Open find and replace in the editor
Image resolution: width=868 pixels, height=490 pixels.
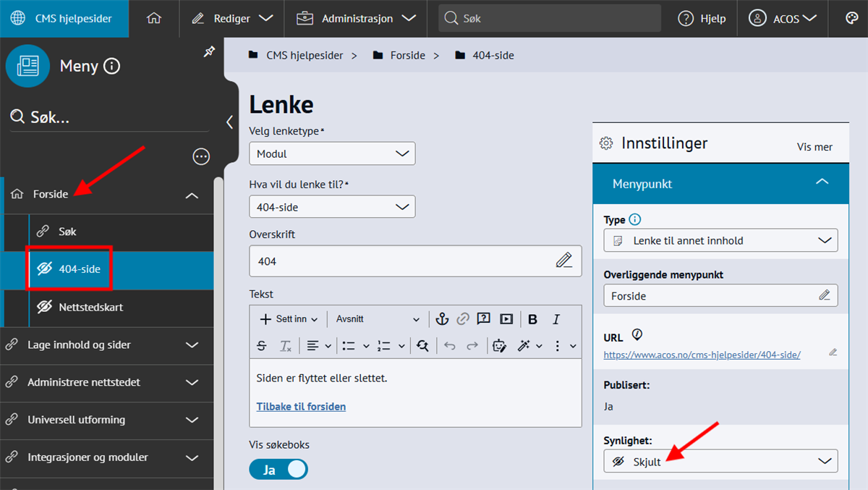(x=423, y=346)
